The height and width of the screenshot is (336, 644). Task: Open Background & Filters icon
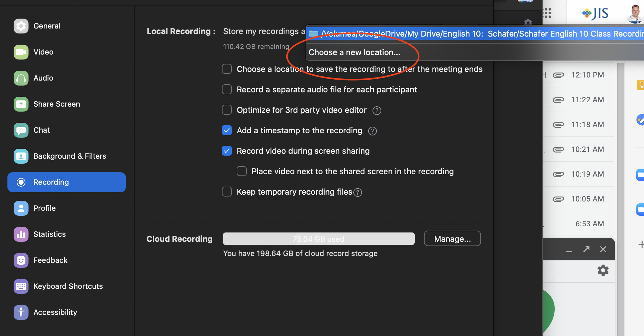(21, 156)
